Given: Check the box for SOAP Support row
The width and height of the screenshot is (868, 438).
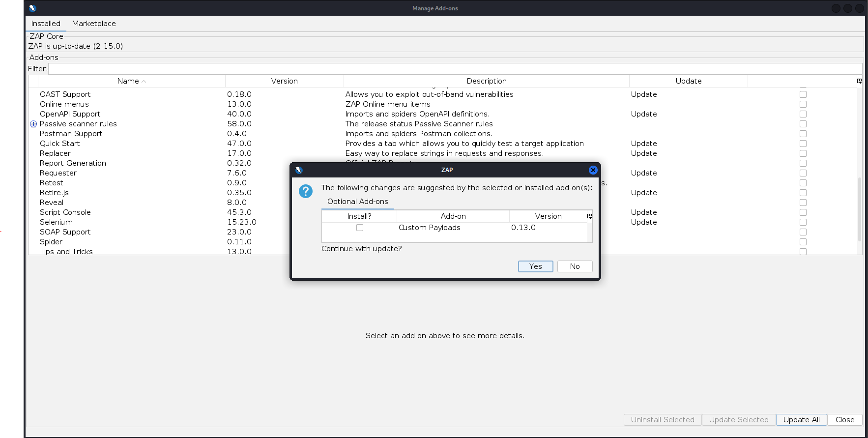Looking at the screenshot, I should pyautogui.click(x=803, y=232).
